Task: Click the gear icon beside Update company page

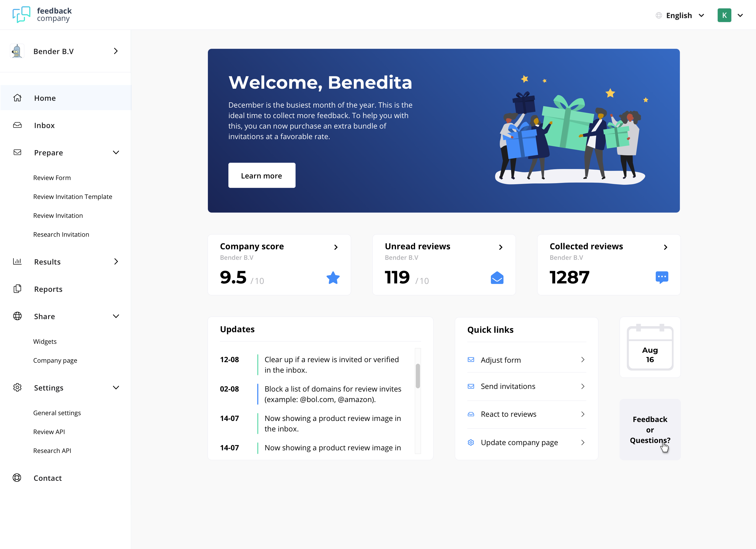Action: point(471,442)
